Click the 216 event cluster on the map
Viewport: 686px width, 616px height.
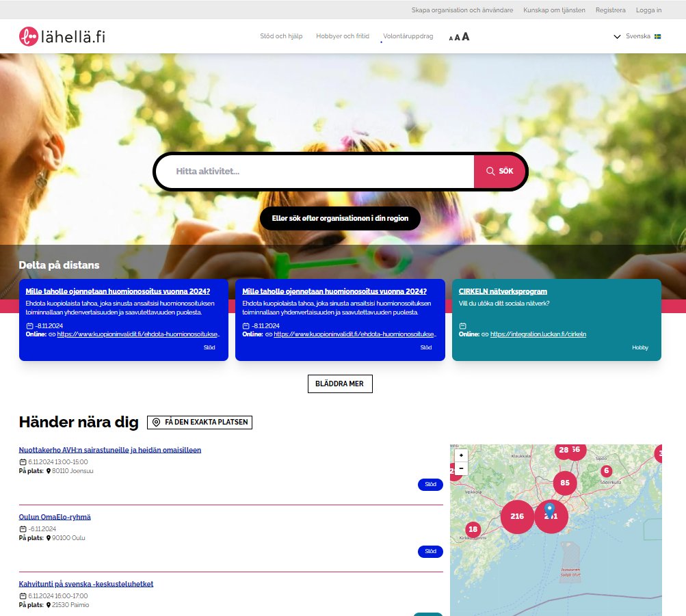click(x=518, y=516)
